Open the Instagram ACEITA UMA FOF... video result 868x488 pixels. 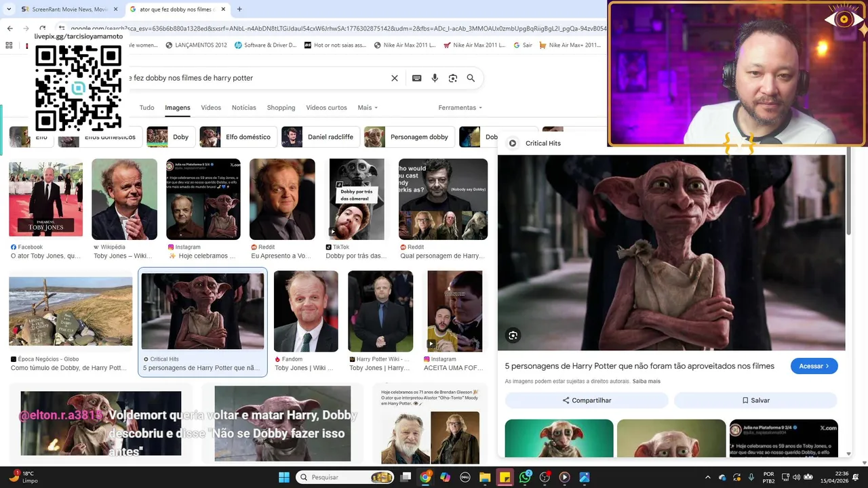point(454,311)
